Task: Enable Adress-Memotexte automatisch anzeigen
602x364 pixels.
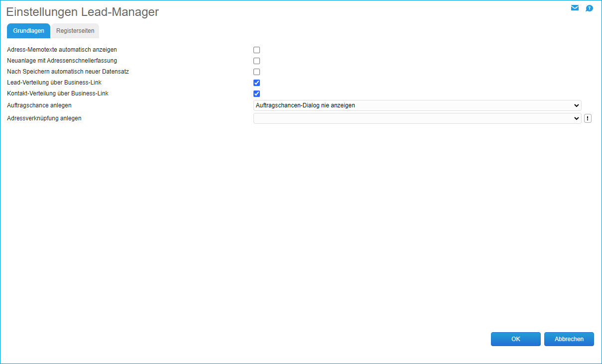Action: pyautogui.click(x=256, y=50)
